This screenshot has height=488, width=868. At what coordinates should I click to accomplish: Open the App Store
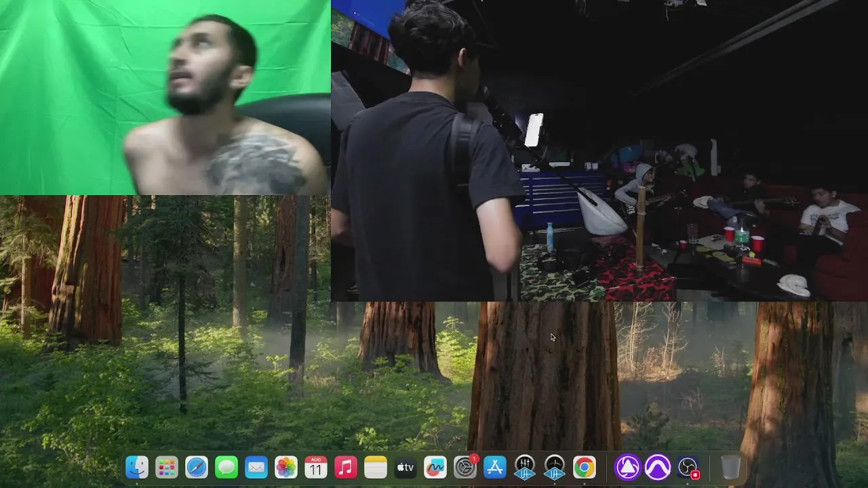click(x=495, y=467)
